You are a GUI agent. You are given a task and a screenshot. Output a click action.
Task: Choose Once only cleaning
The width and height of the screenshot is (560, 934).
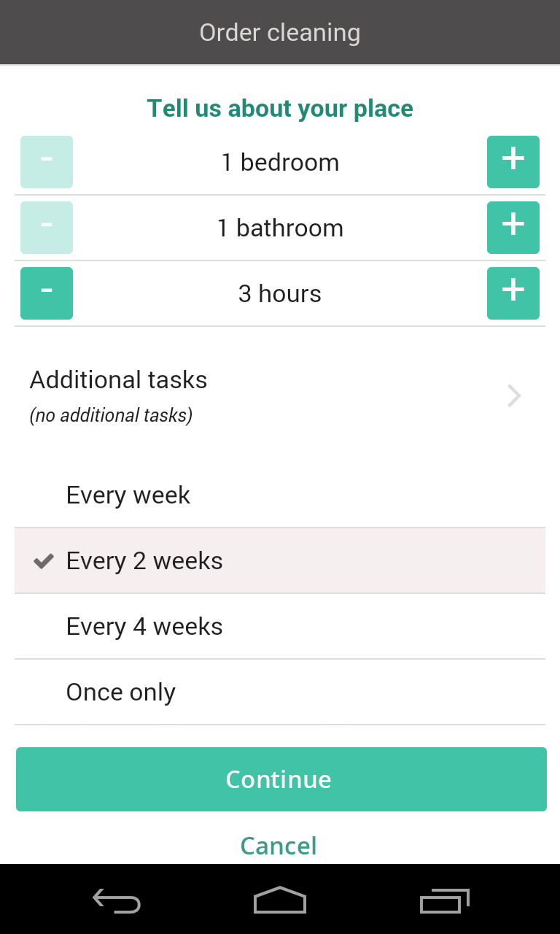point(280,692)
